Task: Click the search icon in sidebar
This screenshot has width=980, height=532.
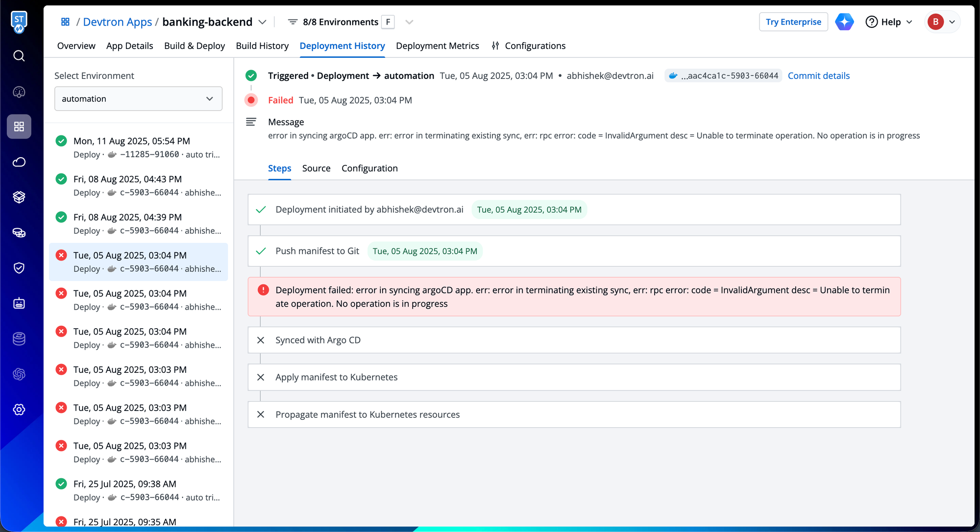Action: pyautogui.click(x=19, y=56)
